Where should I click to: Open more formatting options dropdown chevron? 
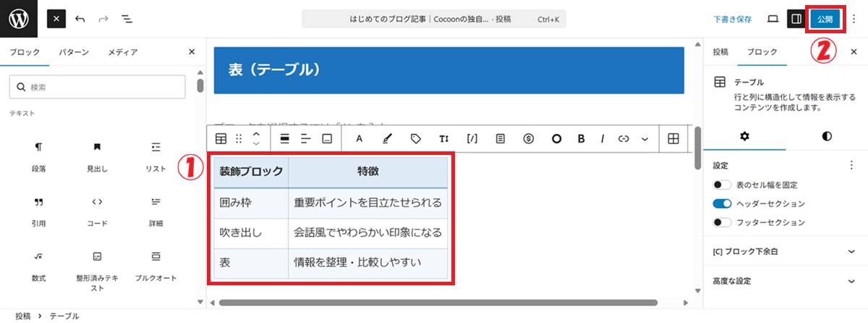644,140
